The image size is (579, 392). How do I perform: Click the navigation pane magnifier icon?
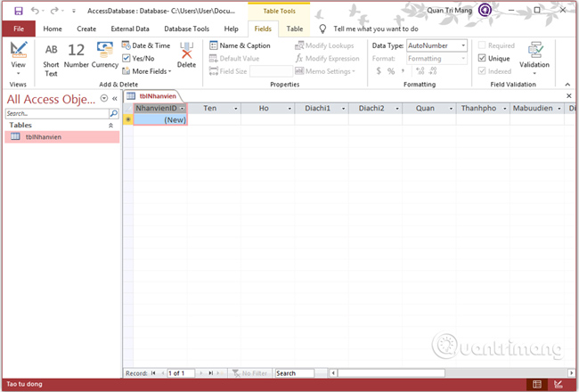[114, 113]
